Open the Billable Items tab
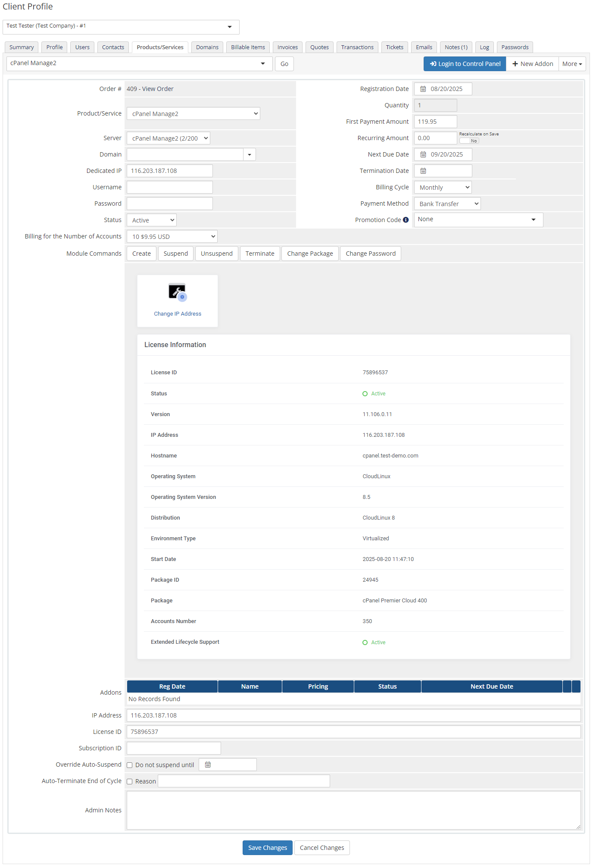This screenshot has height=868, width=593. click(248, 47)
